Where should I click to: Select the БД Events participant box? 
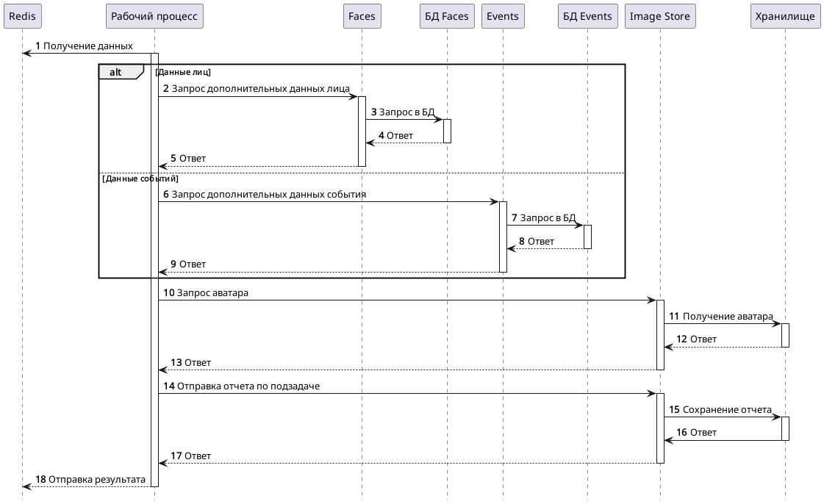coord(587,16)
